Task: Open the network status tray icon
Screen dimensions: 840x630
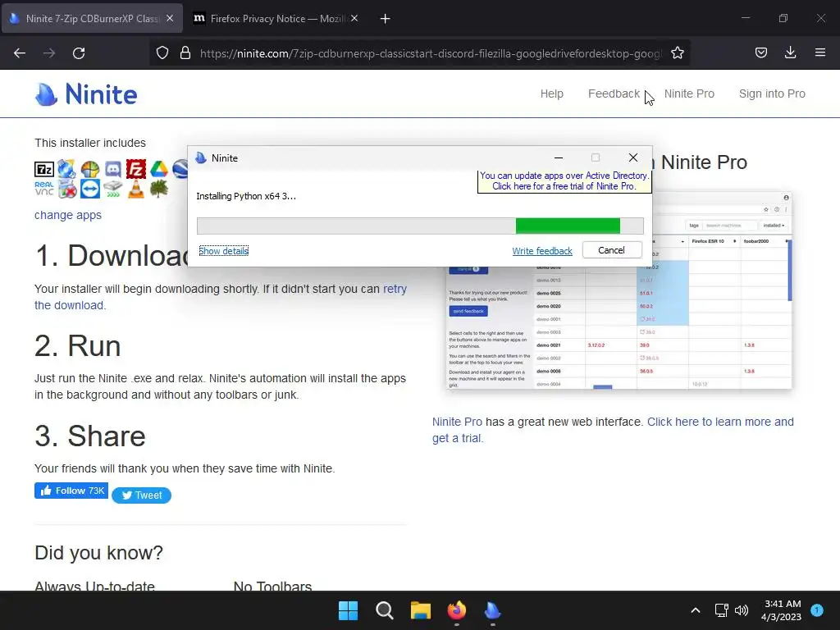Action: click(x=721, y=610)
